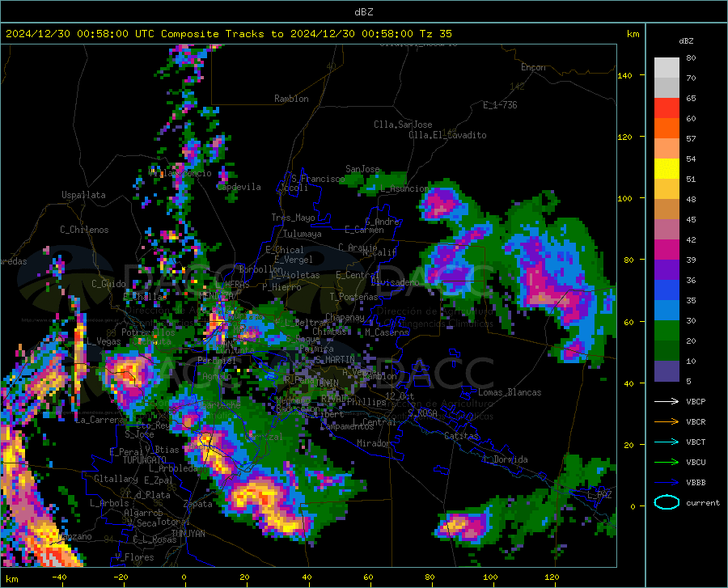The width and height of the screenshot is (728, 588).
Task: Click the C_Chilenos place label
Action: [x=84, y=230]
